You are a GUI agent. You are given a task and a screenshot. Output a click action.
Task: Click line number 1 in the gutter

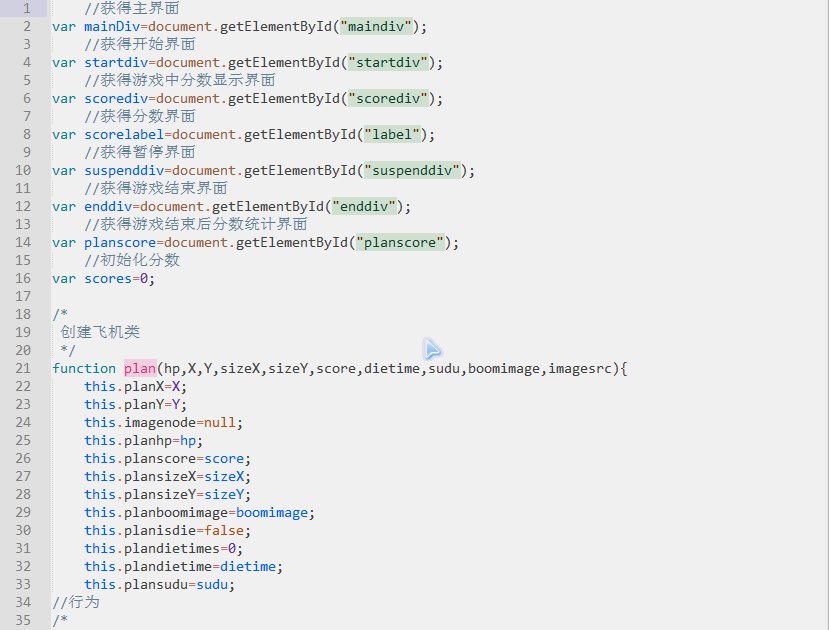click(x=26, y=8)
